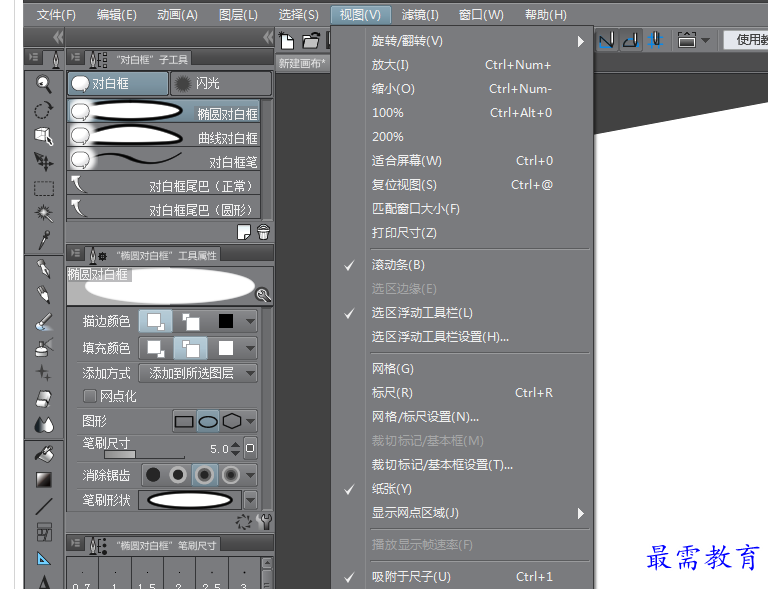Select the 闪光 sub tool group
Viewport: 768px width, 589px height.
point(220,84)
